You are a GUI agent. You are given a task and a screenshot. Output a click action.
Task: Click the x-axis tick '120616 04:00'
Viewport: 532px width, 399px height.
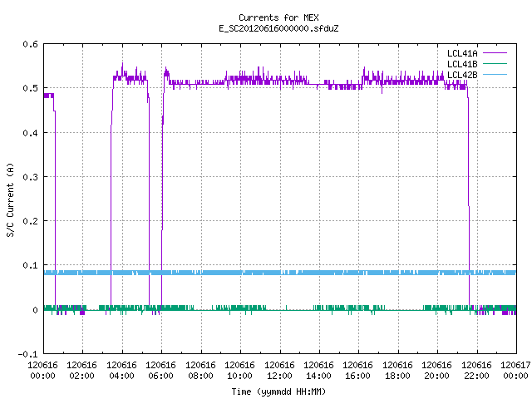click(x=122, y=371)
